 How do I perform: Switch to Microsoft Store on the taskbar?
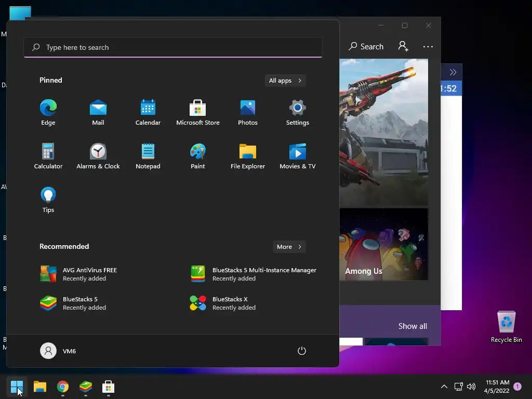pos(108,387)
